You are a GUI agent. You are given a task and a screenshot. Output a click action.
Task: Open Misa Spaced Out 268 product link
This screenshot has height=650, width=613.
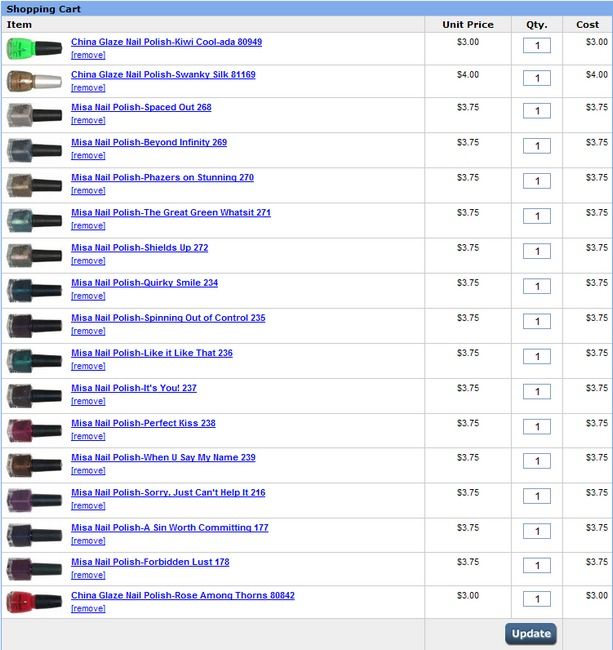pos(141,107)
